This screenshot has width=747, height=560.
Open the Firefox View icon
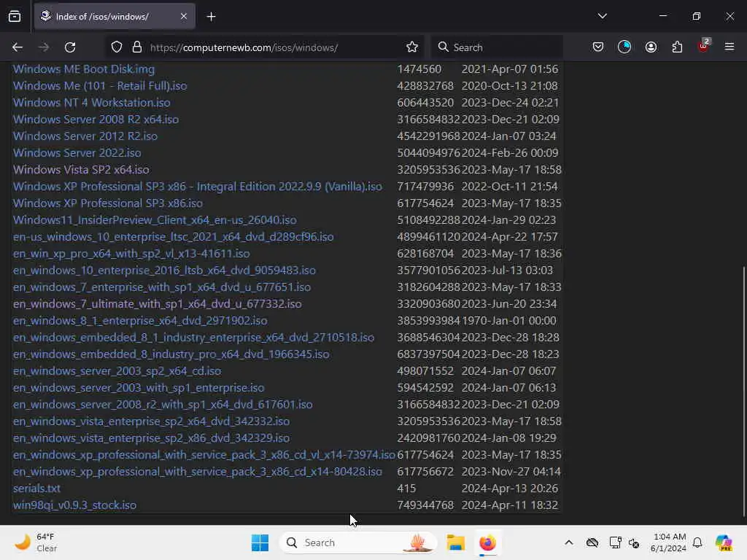point(15,16)
